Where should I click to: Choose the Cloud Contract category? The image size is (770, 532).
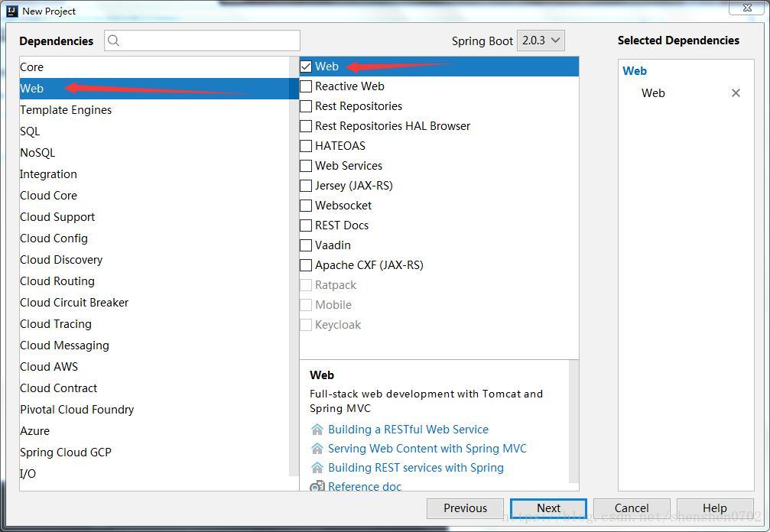[x=154, y=388]
